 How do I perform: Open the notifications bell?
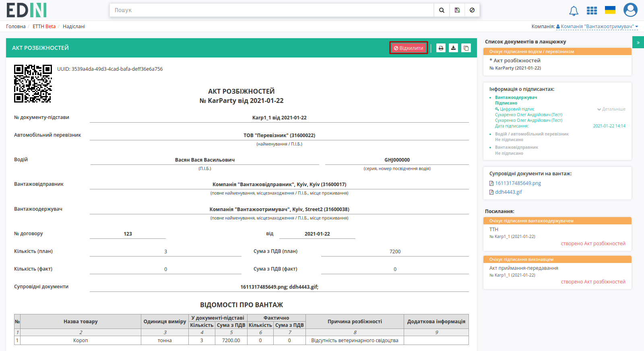tap(574, 11)
